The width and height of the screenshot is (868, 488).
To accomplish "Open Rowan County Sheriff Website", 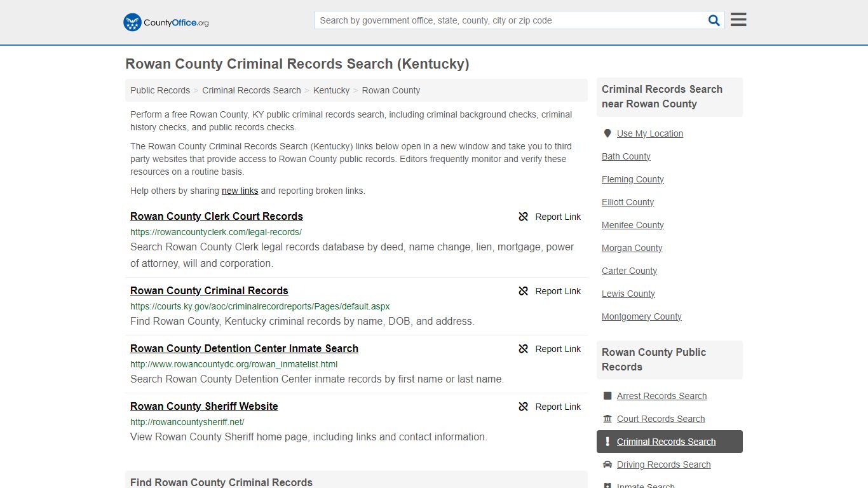I will point(204,406).
